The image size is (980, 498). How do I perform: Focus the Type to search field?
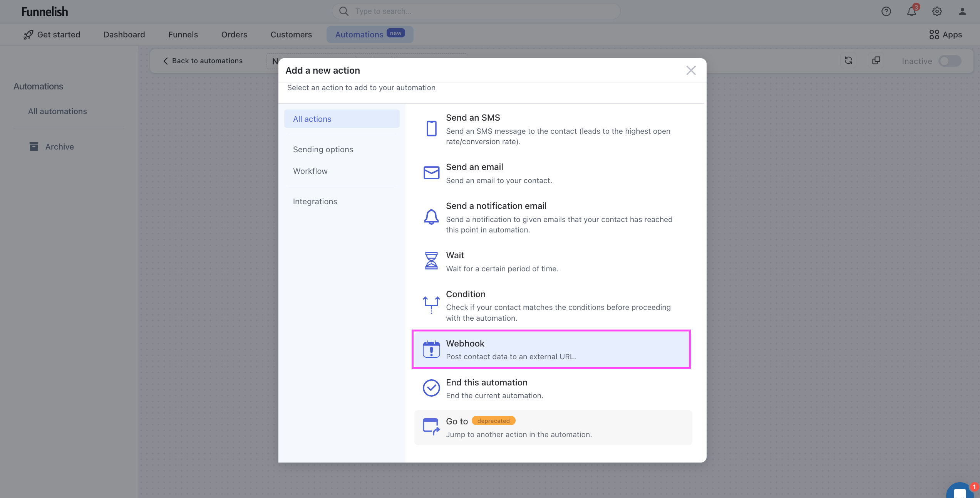tap(476, 12)
